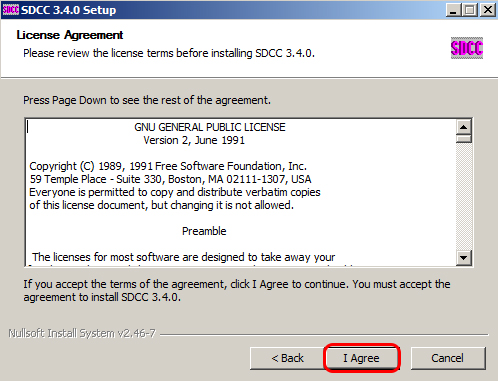This screenshot has height=381, width=498.
Task: Click the License Agreement header title
Action: pyautogui.click(x=70, y=35)
